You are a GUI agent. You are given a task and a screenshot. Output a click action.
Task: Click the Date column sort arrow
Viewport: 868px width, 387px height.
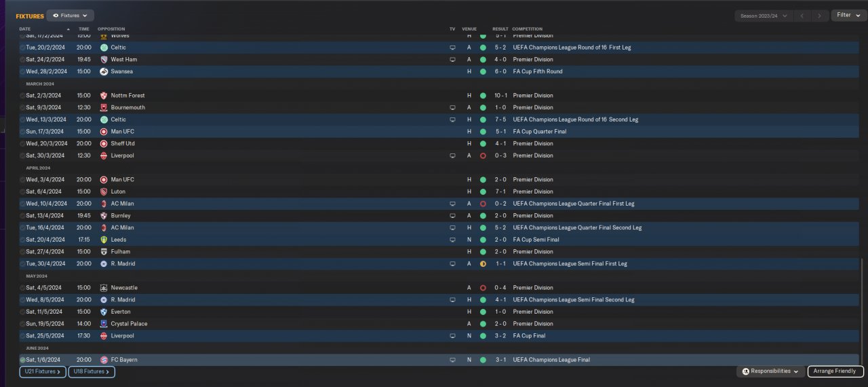pos(68,29)
